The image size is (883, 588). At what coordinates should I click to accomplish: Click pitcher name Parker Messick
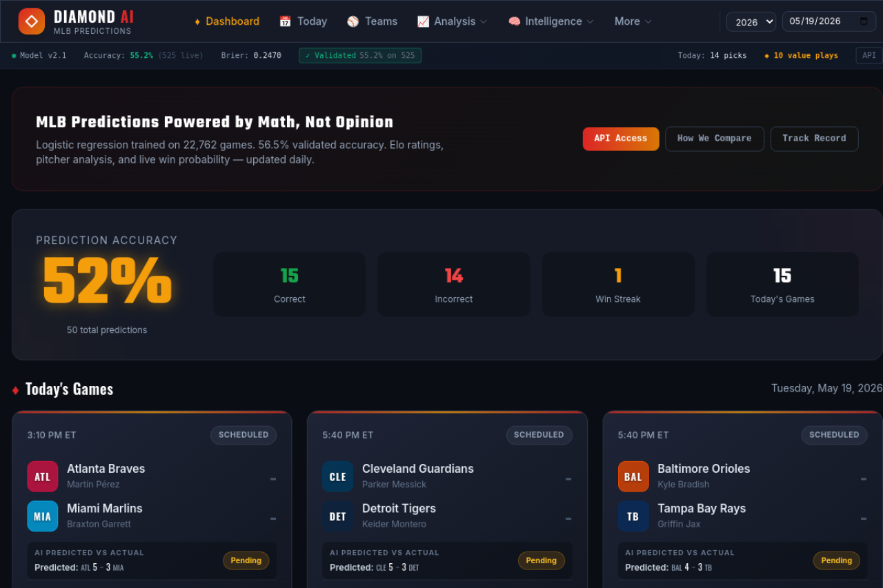tap(394, 485)
